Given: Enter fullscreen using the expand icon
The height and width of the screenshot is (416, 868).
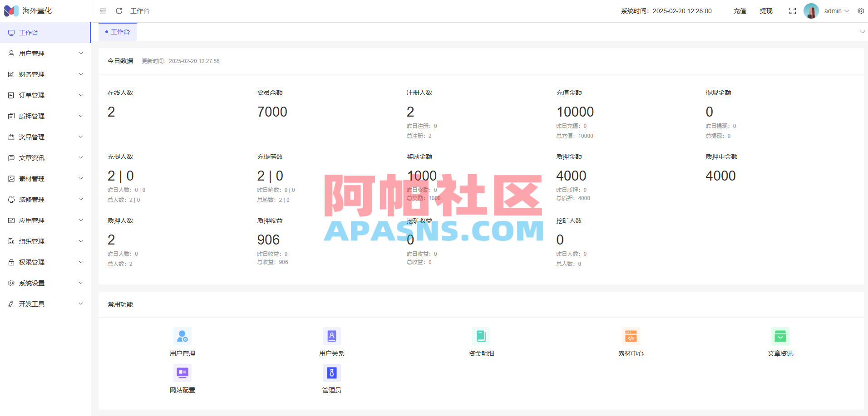Looking at the screenshot, I should (x=793, y=10).
